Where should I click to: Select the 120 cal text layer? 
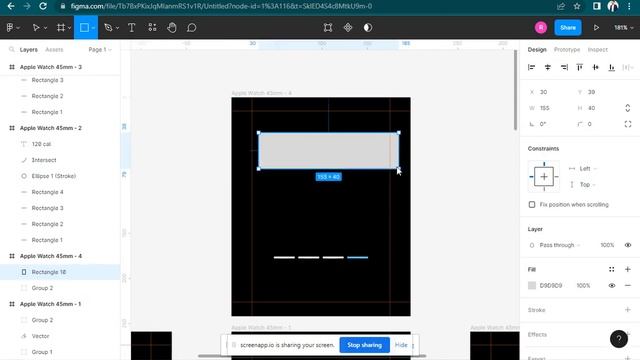pos(60,144)
